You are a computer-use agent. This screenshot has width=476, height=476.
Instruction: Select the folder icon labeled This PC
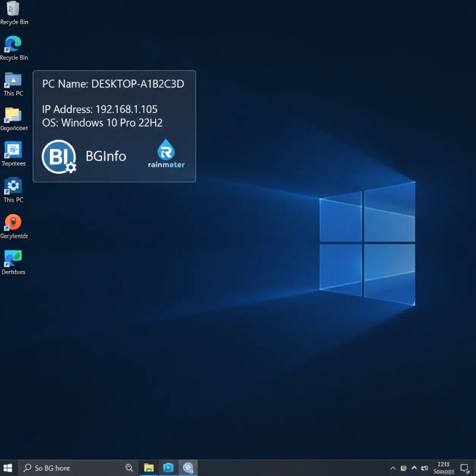coord(13,80)
